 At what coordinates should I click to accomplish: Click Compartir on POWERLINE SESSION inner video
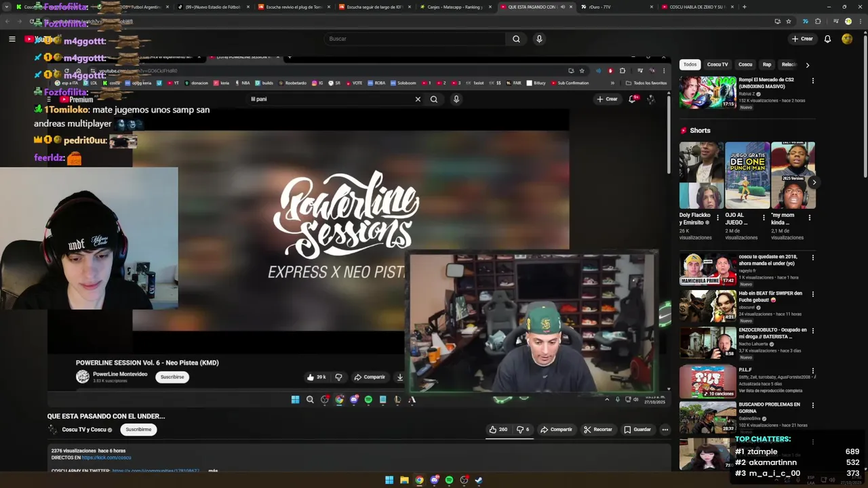click(370, 377)
